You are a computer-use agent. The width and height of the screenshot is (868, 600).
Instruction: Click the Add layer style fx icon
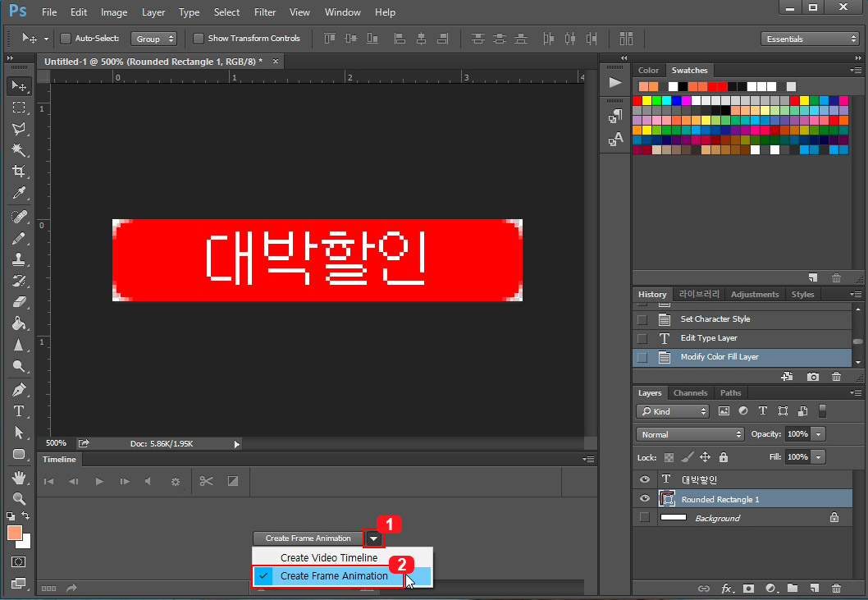point(727,589)
